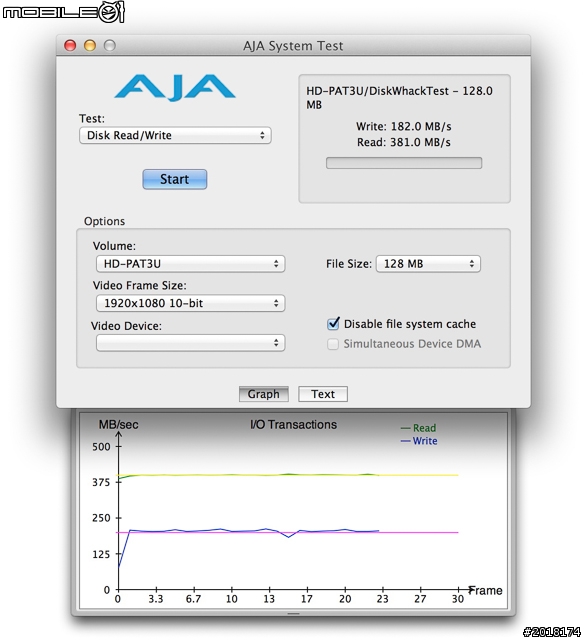The height and width of the screenshot is (640, 587).
Task: Click the AJA System Test title bar
Action: (x=293, y=46)
